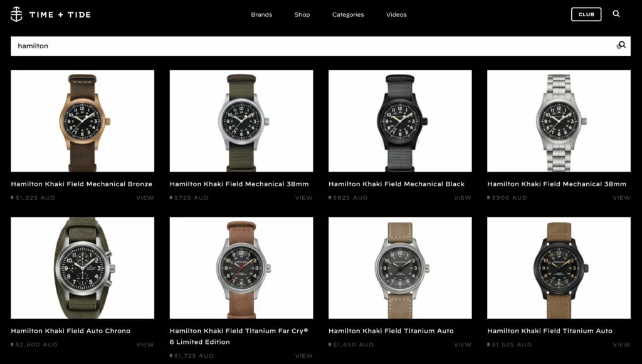Go to the Videos section
Image resolution: width=642 pixels, height=364 pixels.
coord(396,14)
